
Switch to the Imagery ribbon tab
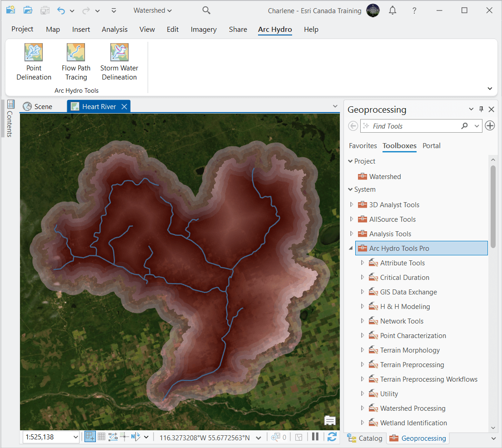(204, 30)
